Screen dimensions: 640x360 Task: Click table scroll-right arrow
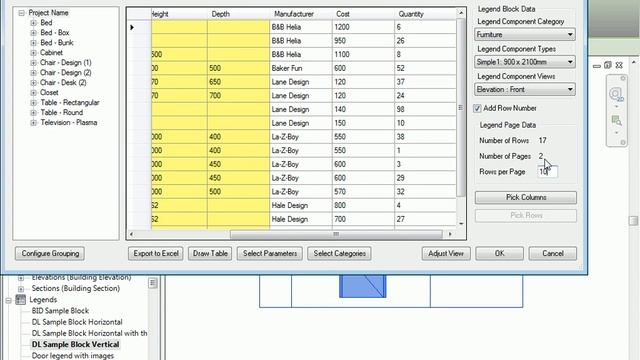tap(450, 234)
